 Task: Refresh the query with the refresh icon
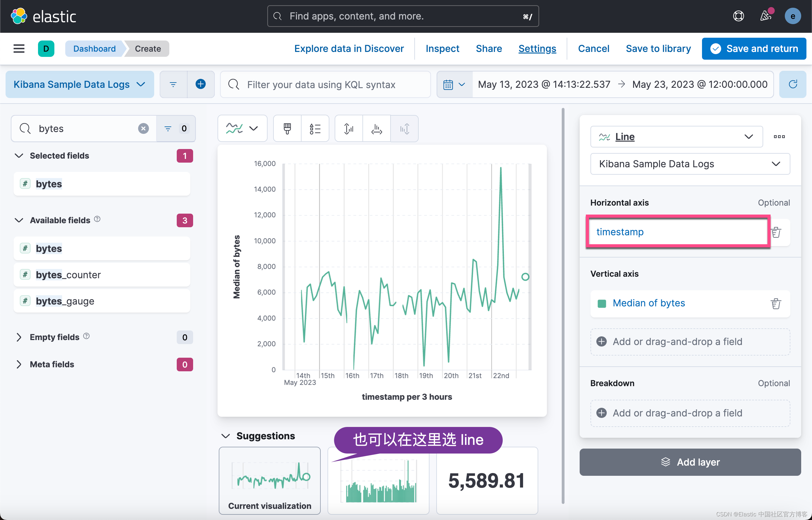[793, 84]
